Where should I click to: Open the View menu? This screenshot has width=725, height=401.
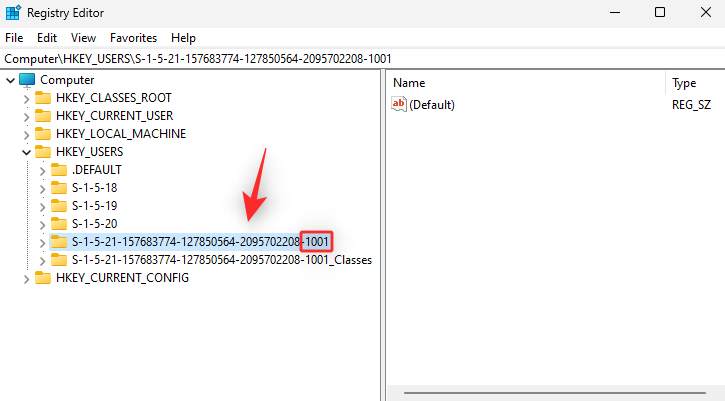pos(83,37)
